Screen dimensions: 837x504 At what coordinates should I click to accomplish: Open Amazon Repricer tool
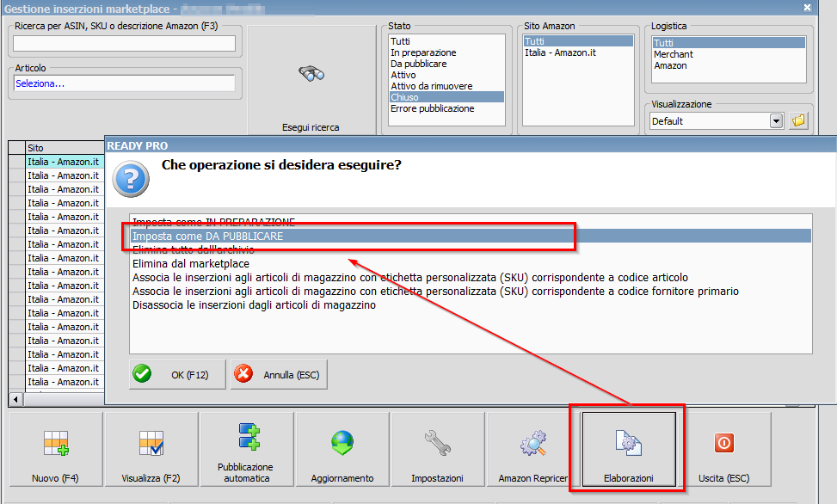click(532, 449)
